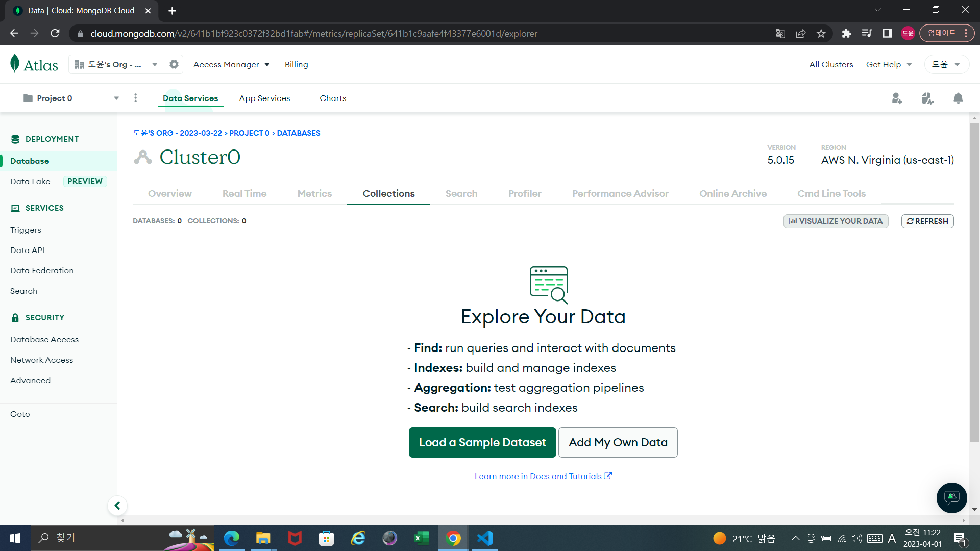Show hidden system tray icons
Image resolution: width=980 pixels, height=551 pixels.
click(795, 538)
